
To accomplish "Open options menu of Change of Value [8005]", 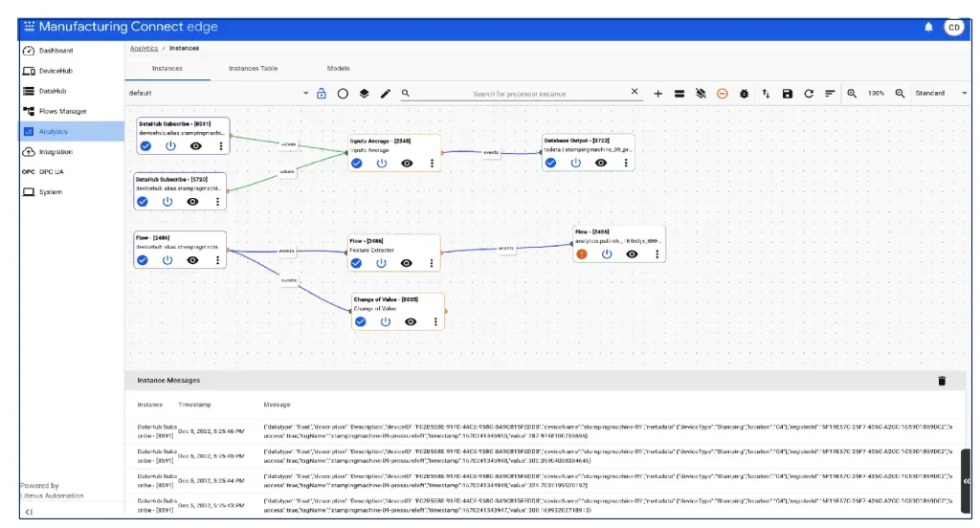I will tap(435, 321).
